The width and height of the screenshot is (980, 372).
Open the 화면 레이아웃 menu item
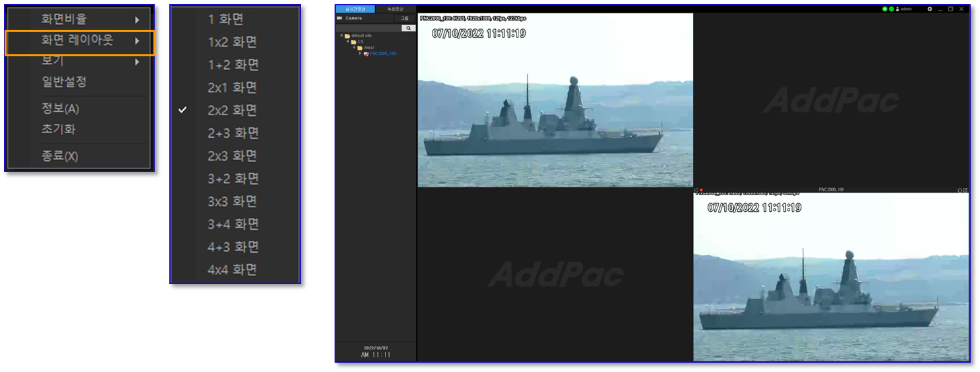click(x=79, y=41)
